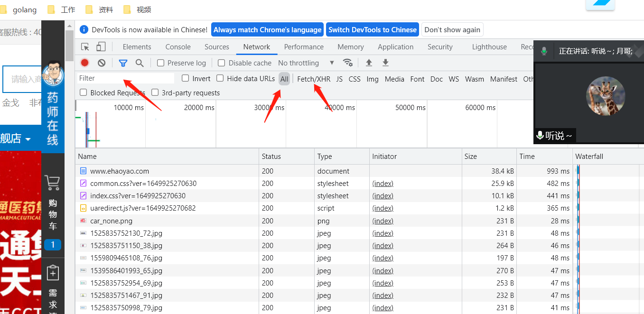Open the golang bookmark folder

(x=18, y=9)
